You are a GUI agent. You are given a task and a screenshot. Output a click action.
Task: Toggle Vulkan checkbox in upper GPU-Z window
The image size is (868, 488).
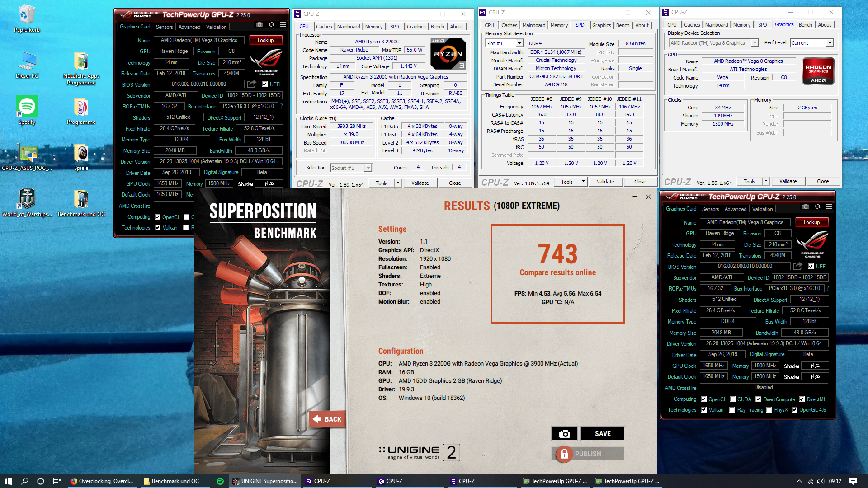click(158, 228)
